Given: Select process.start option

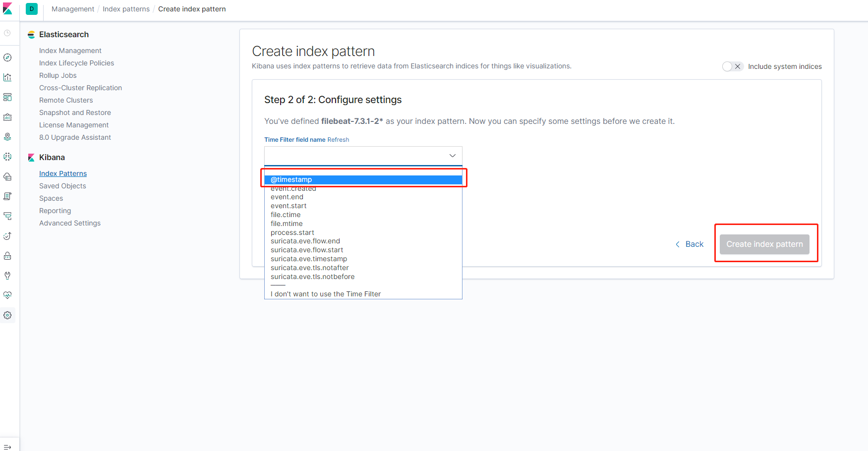Looking at the screenshot, I should [x=363, y=233].
